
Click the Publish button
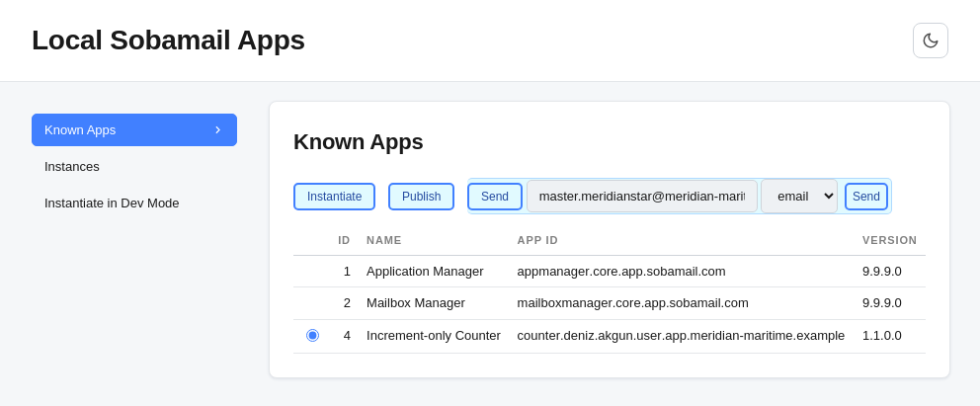(421, 197)
